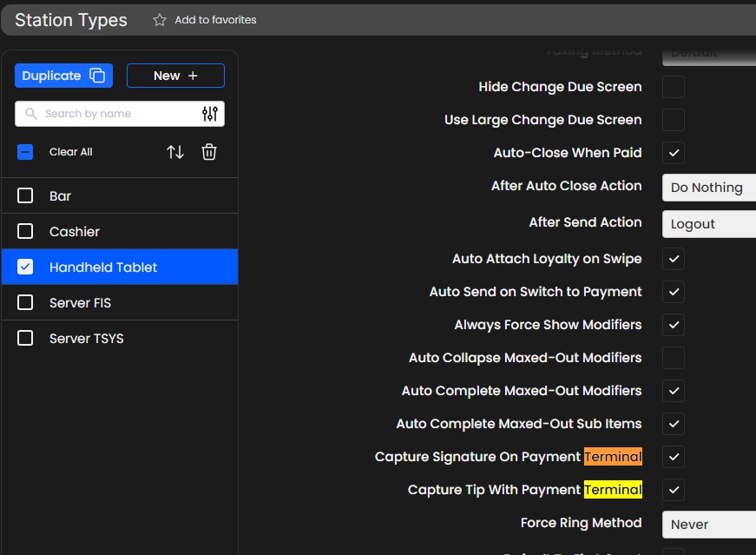
Task: Create a new station type
Action: [x=175, y=76]
